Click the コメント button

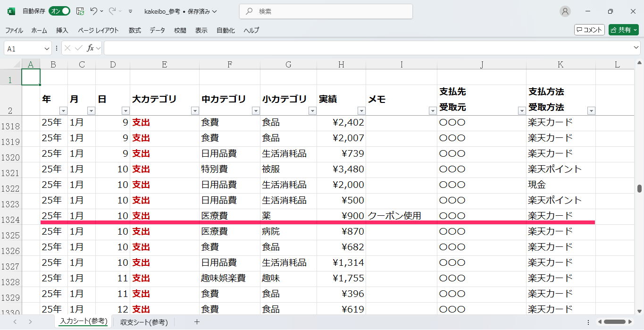click(589, 30)
